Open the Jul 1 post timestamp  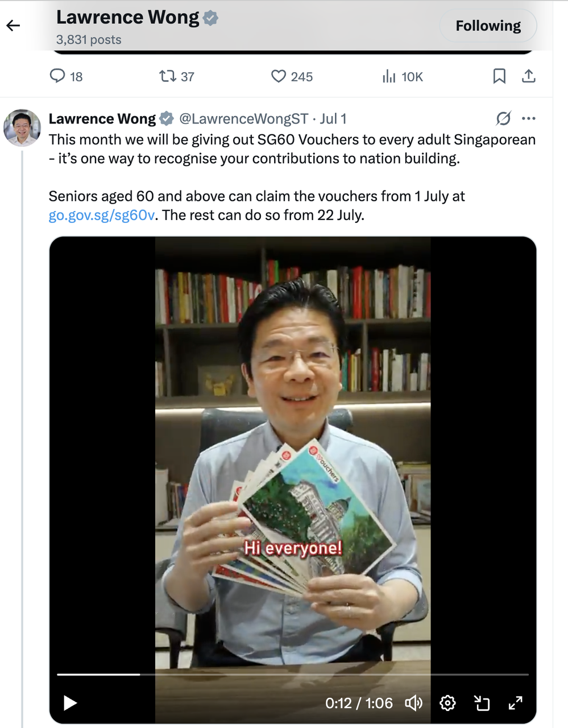[333, 119]
